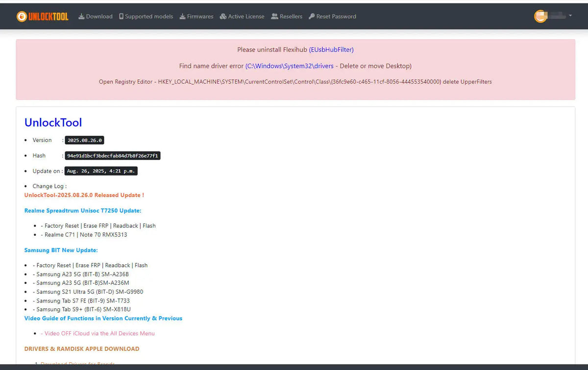This screenshot has width=588, height=370.
Task: Expand the user account dropdown arrow
Action: coord(570,16)
